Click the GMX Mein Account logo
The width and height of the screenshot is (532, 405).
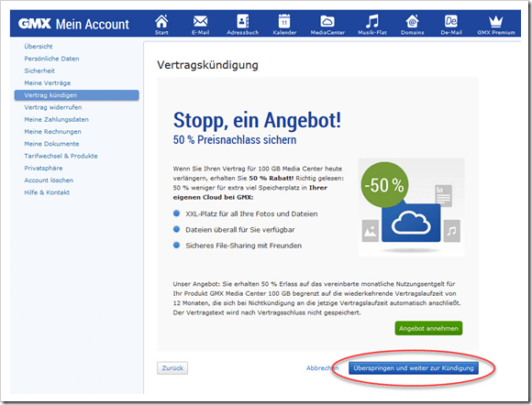pyautogui.click(x=73, y=24)
